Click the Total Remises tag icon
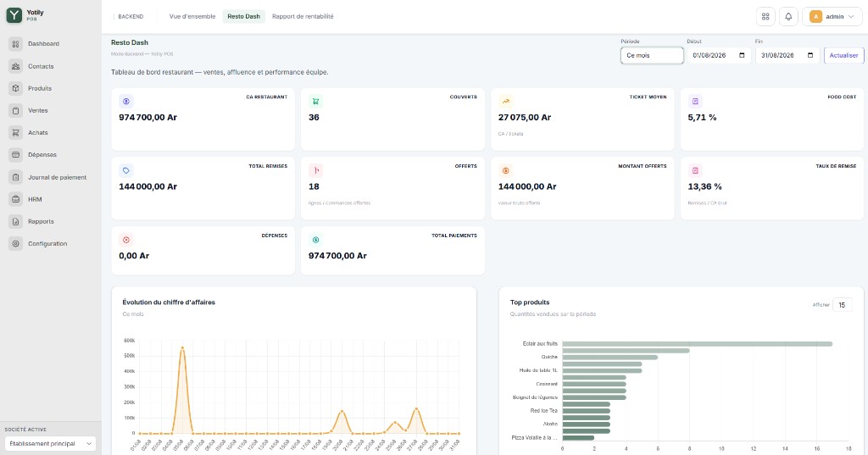 (126, 170)
